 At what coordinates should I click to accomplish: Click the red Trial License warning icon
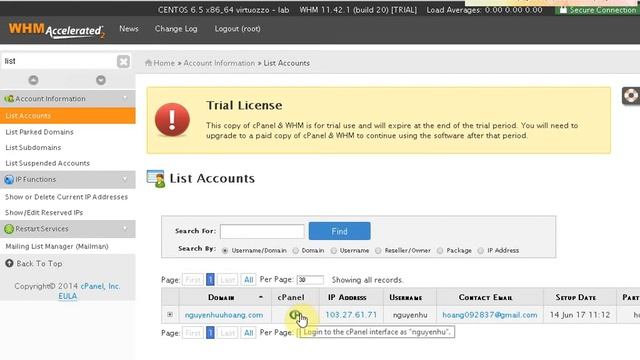(172, 120)
